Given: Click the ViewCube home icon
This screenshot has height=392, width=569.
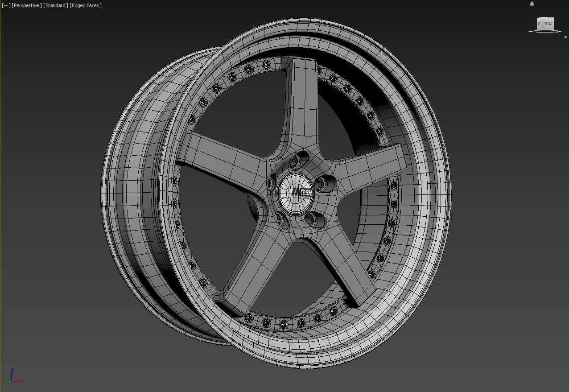Looking at the screenshot, I should (x=532, y=4).
